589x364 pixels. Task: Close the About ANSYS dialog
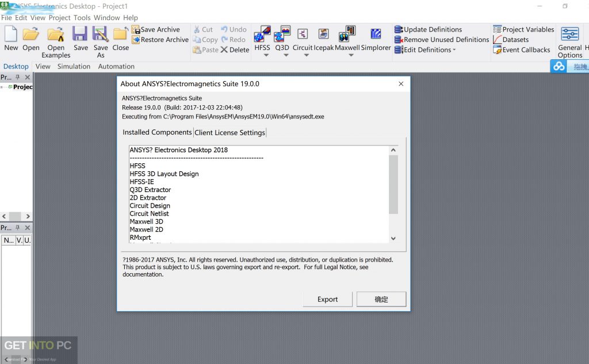(x=401, y=84)
